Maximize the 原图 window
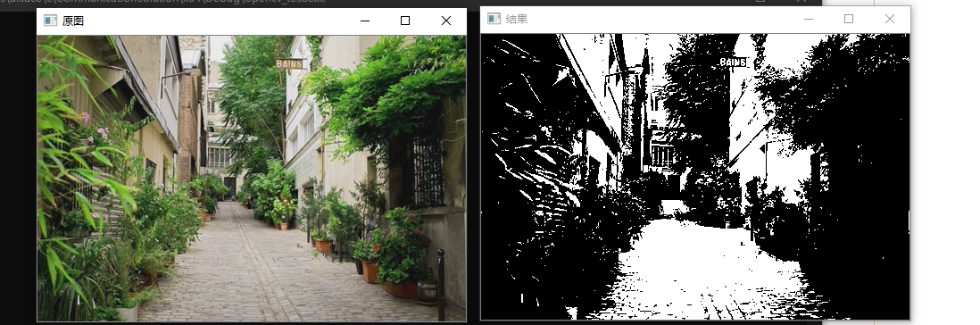This screenshot has height=325, width=980. pos(405,21)
